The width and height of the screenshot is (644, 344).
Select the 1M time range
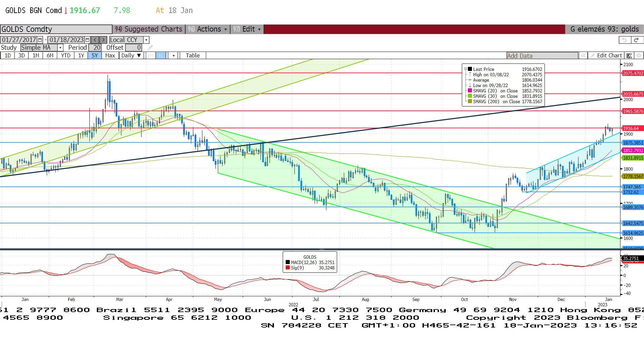[x=36, y=55]
